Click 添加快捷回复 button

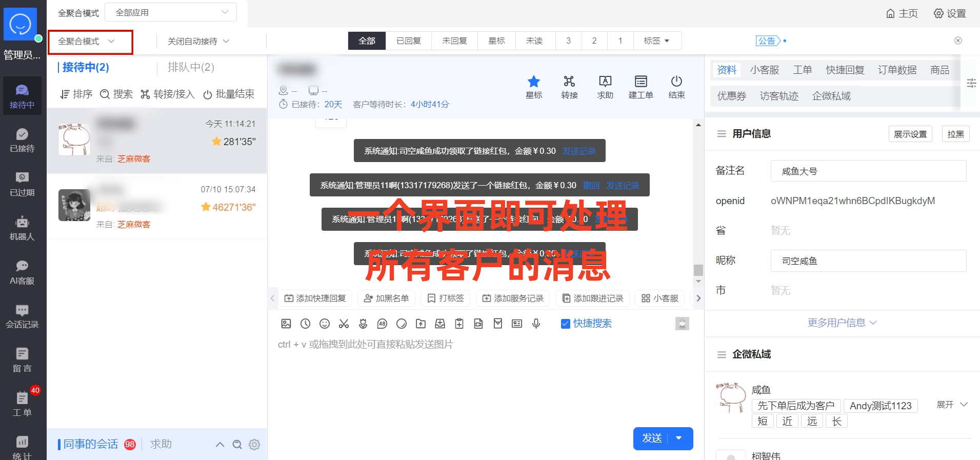315,298
